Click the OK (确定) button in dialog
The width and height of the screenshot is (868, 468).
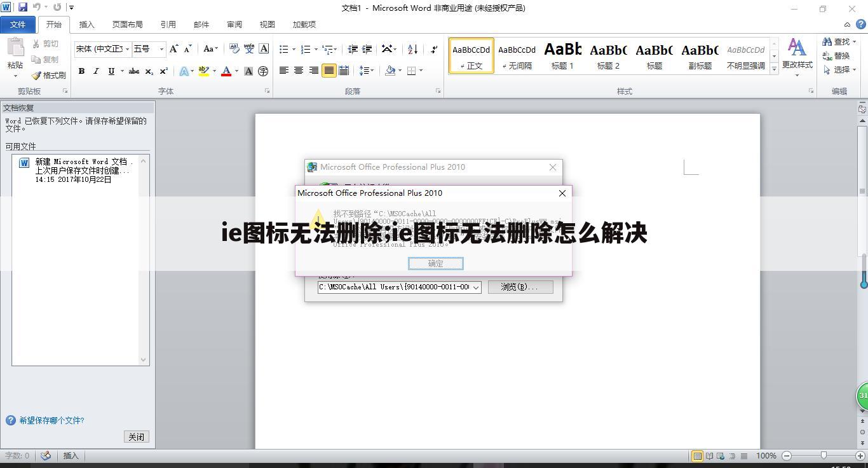(x=436, y=263)
